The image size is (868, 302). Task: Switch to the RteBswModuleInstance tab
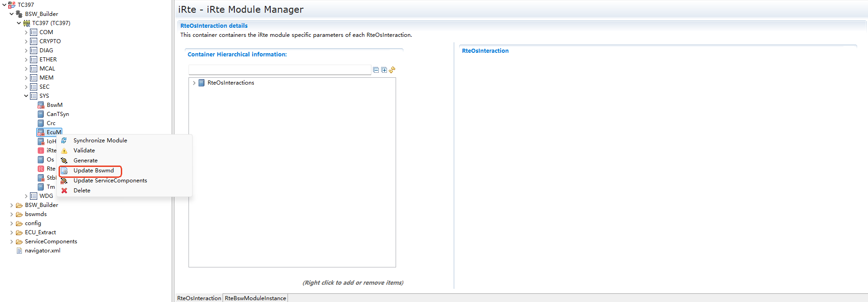(x=255, y=298)
